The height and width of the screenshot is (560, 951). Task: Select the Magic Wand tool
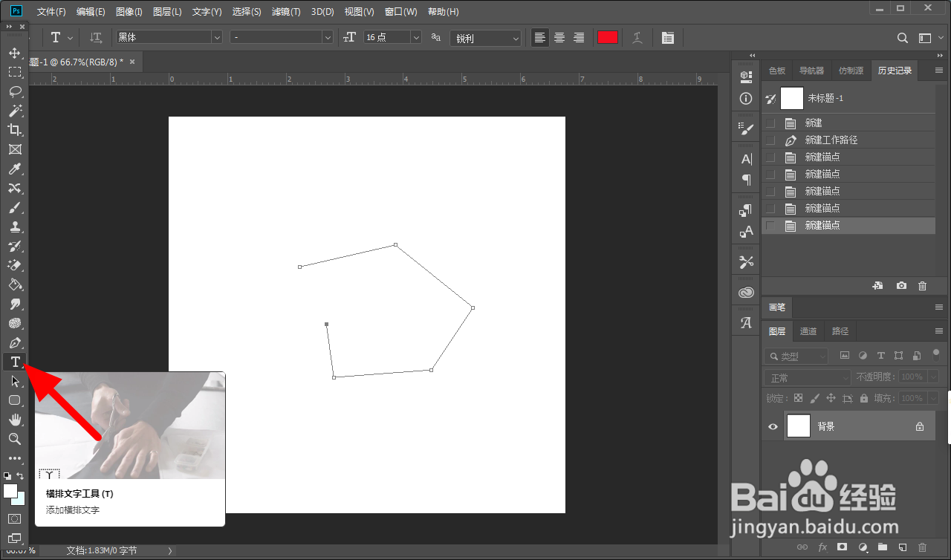tap(14, 111)
